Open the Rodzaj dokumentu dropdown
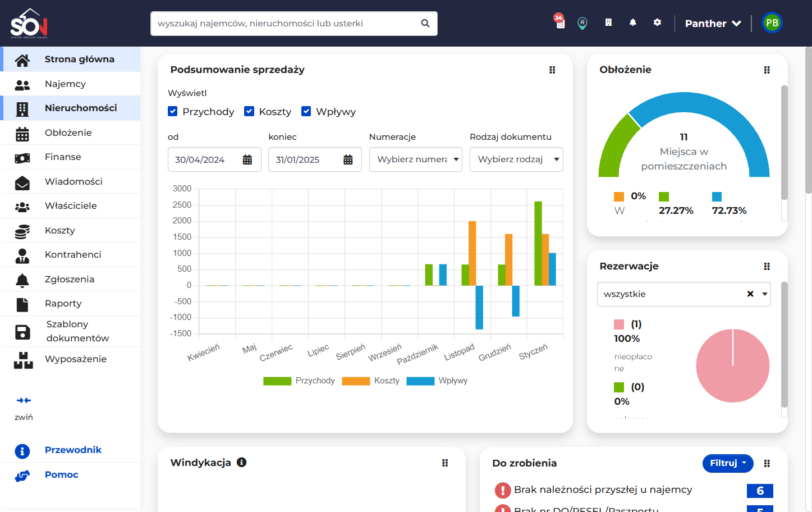This screenshot has width=812, height=512. point(516,159)
